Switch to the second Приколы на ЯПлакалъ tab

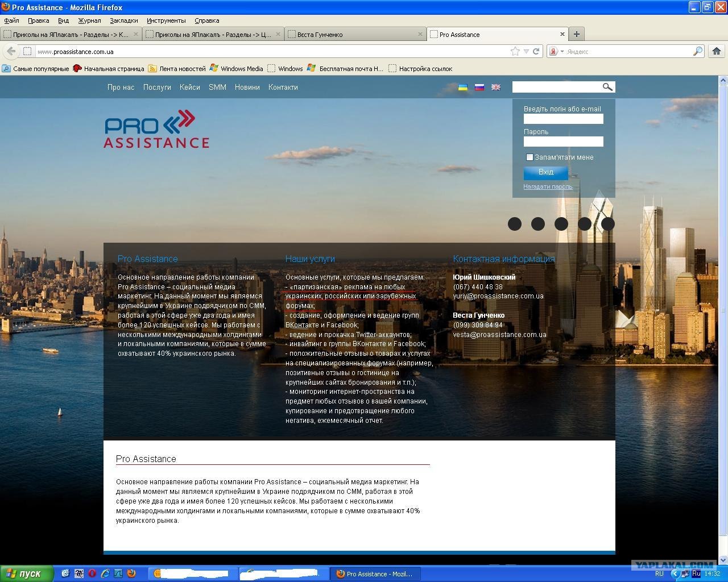pyautogui.click(x=213, y=34)
